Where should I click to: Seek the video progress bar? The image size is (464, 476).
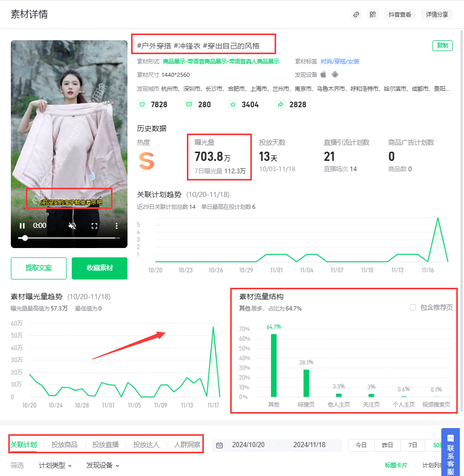point(69,238)
